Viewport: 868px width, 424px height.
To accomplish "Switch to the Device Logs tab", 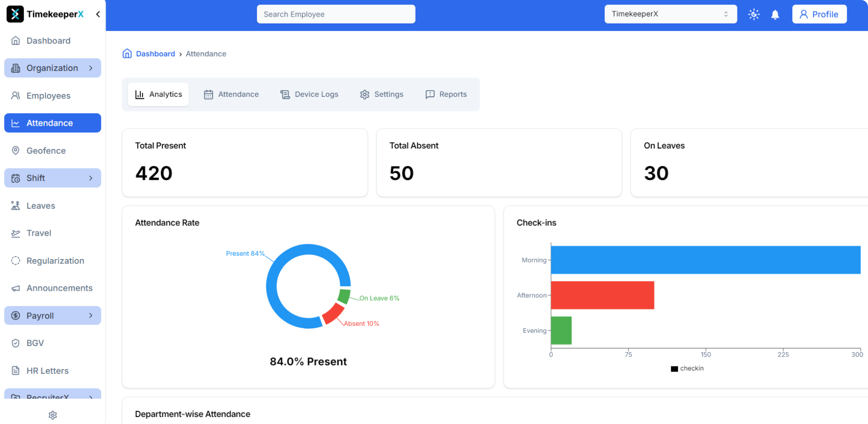I will (309, 94).
